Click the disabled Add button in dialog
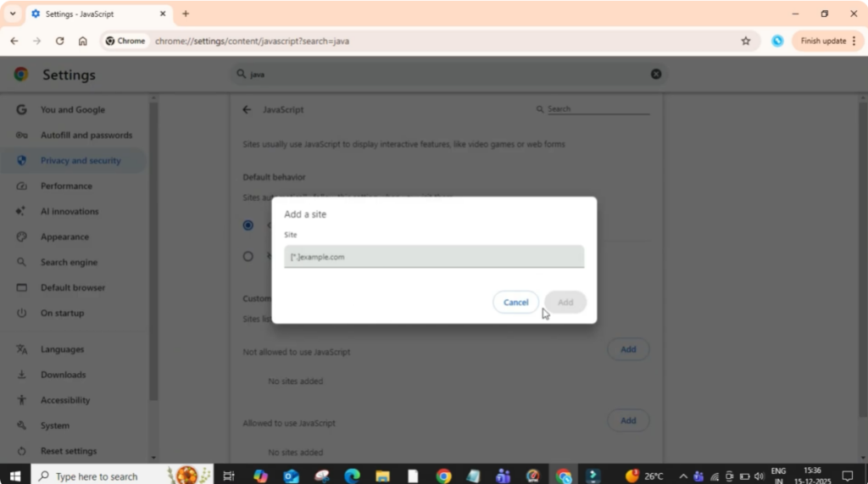 (x=565, y=302)
